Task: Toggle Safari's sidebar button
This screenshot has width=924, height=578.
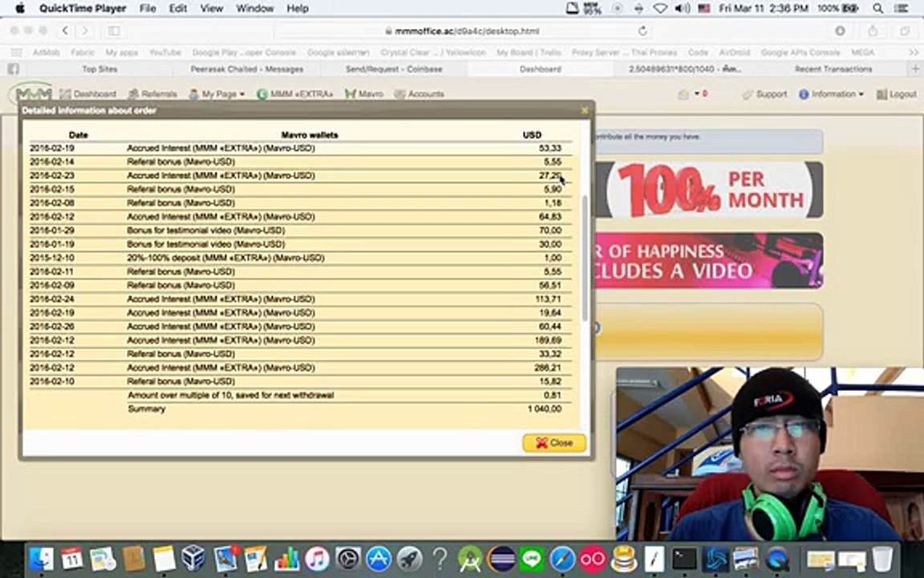Action: click(x=114, y=31)
